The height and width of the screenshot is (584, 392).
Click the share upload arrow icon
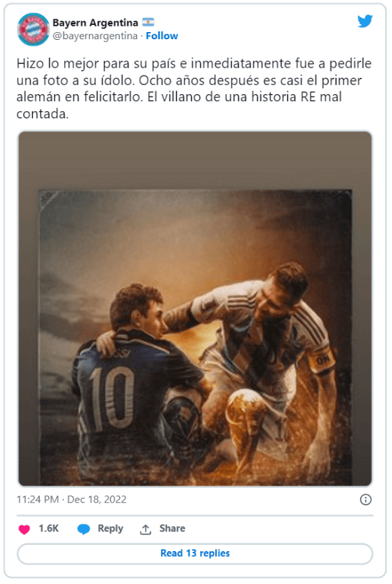click(x=145, y=529)
